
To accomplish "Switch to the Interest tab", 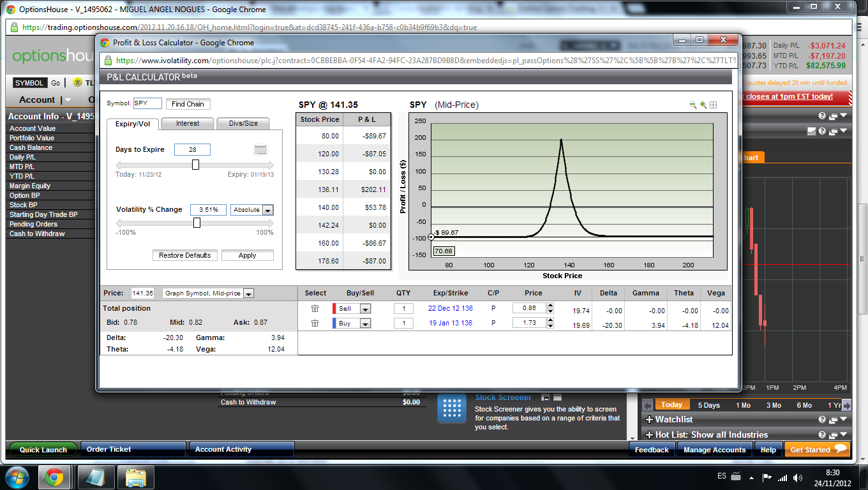I will tap(187, 124).
